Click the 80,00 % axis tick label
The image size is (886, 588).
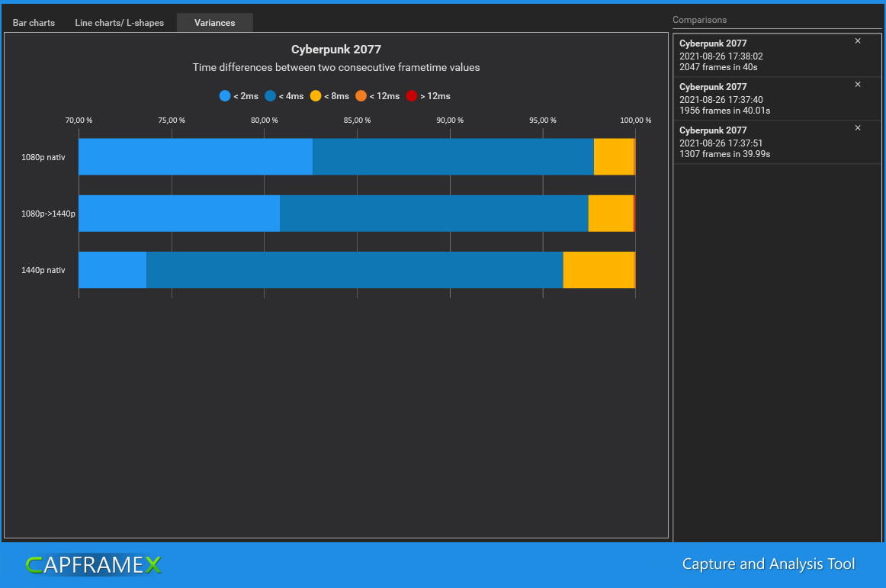point(265,120)
